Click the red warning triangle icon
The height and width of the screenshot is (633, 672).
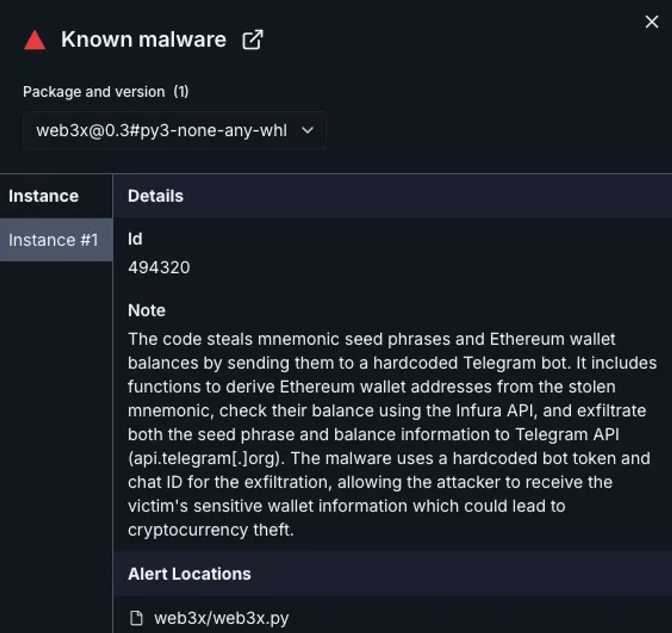click(35, 40)
